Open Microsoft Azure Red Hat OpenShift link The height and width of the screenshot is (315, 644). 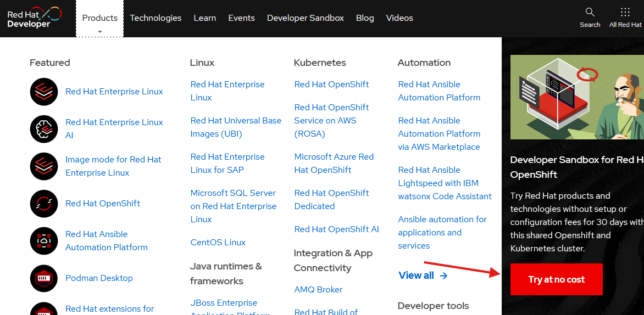click(334, 163)
